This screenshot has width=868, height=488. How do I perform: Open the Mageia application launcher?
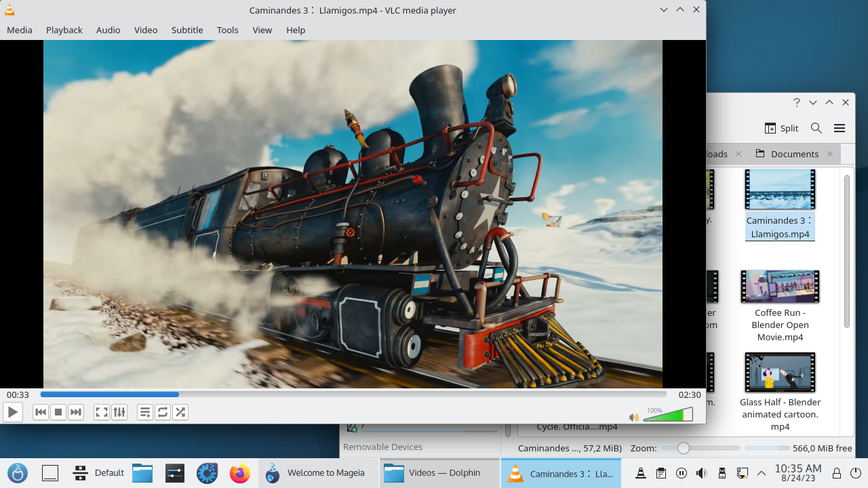18,473
